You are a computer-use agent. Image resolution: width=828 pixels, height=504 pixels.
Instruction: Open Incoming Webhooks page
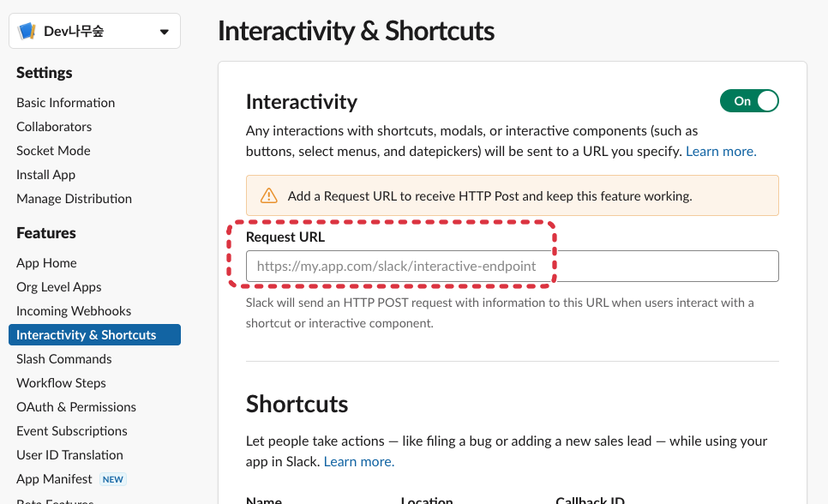(x=74, y=311)
